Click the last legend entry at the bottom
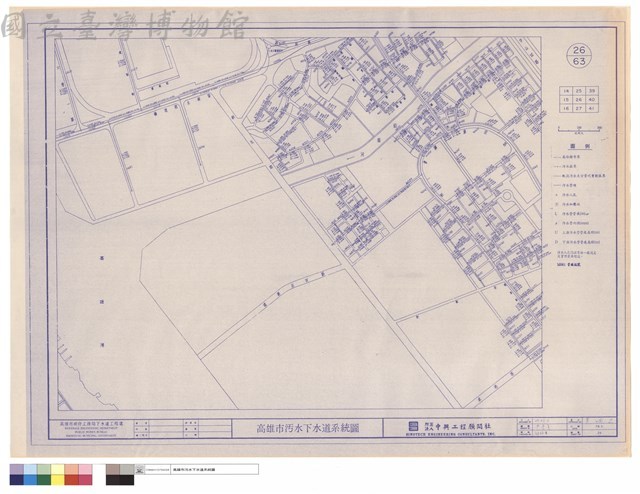The width and height of the screenshot is (640, 494). point(570,265)
